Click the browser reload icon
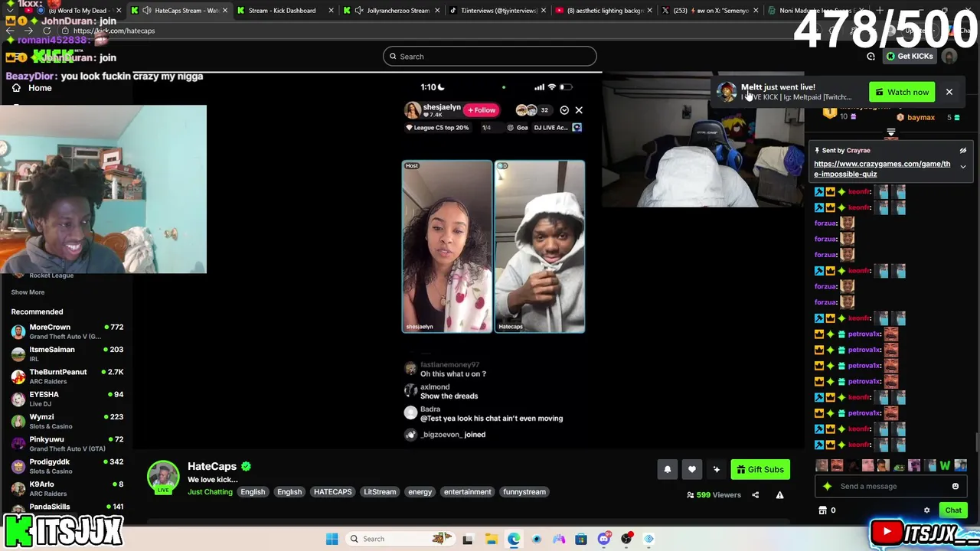Viewport: 980px width, 551px height. 47,31
